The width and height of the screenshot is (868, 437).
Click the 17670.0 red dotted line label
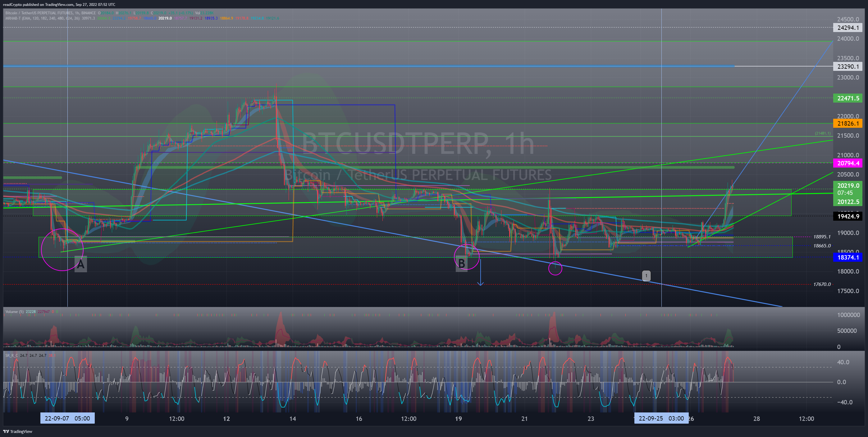coord(822,284)
